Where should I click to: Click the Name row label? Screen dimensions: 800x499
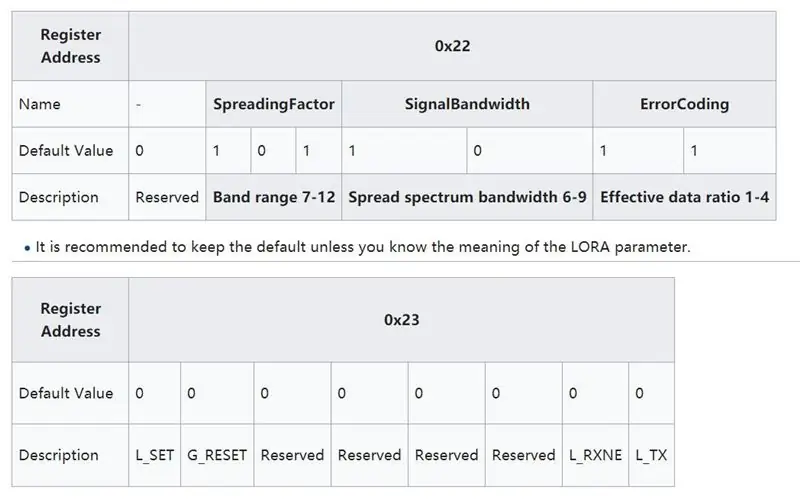click(x=70, y=104)
